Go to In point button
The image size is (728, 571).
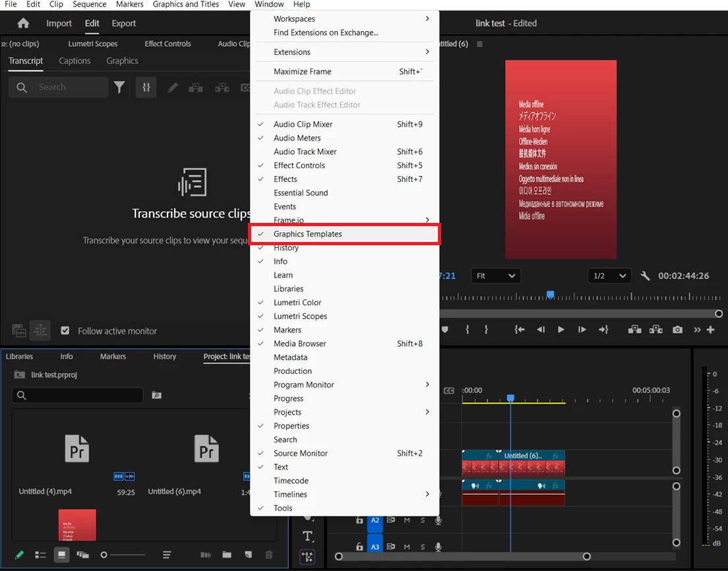point(520,330)
